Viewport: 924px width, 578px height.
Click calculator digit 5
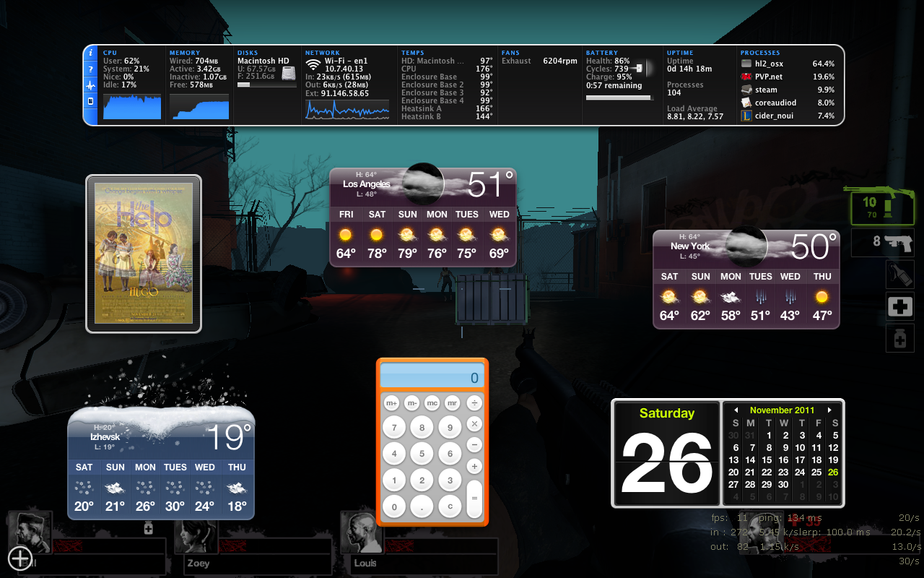coord(422,454)
